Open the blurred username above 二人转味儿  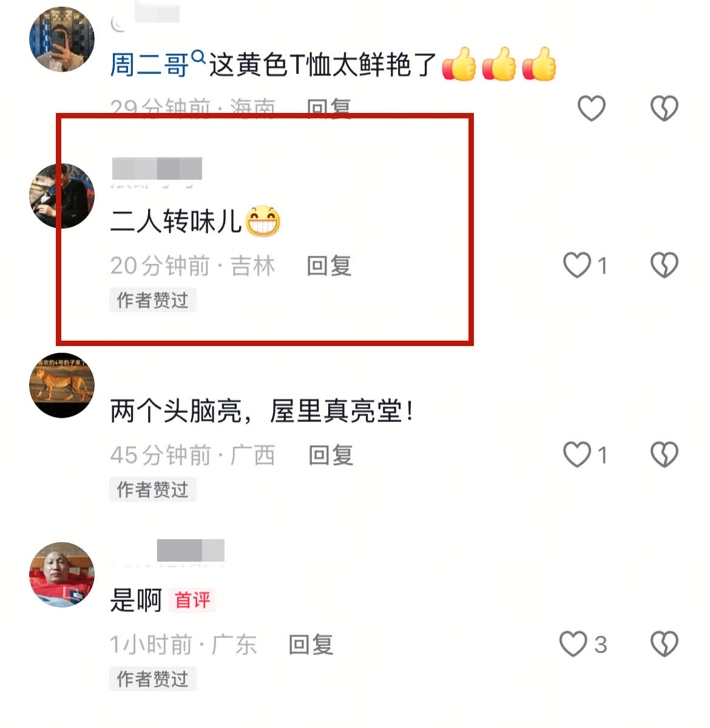[x=157, y=169]
